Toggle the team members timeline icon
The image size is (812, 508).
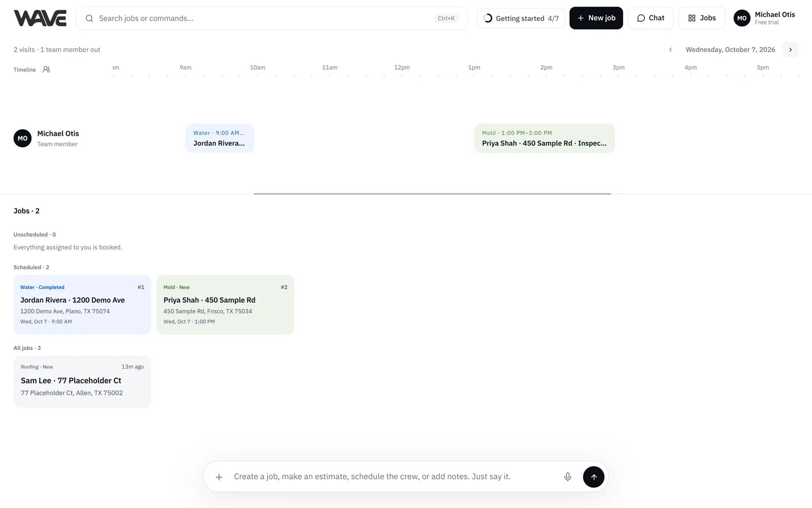tap(46, 70)
